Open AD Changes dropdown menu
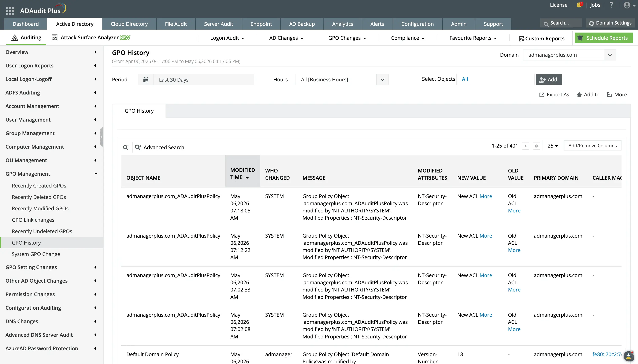This screenshot has height=364, width=638. pos(286,38)
